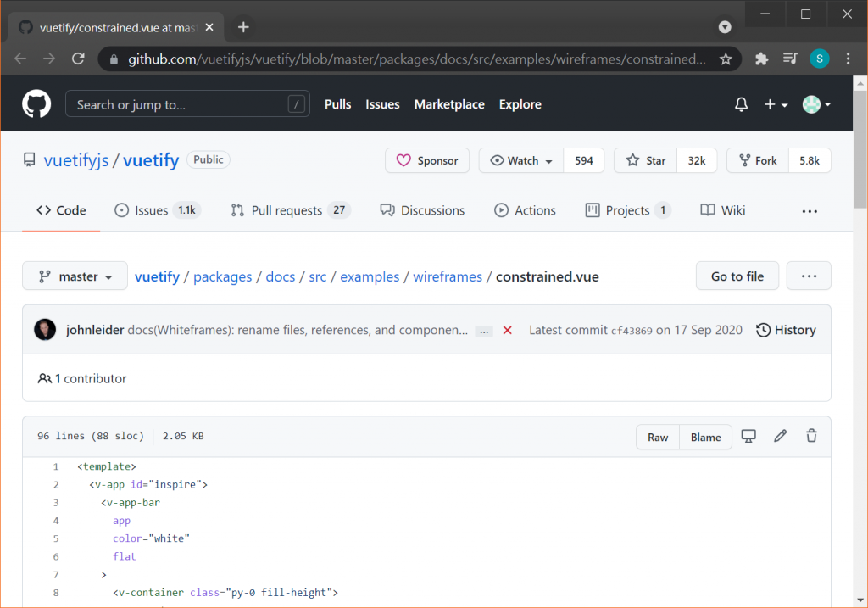Open notifications bell icon
Viewport: 868px width, 608px height.
click(x=741, y=104)
